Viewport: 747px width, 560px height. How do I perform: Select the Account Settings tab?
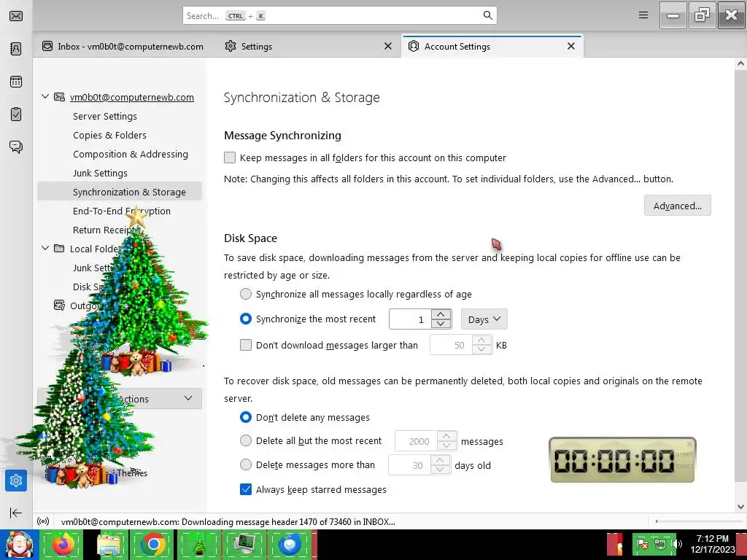pyautogui.click(x=492, y=46)
